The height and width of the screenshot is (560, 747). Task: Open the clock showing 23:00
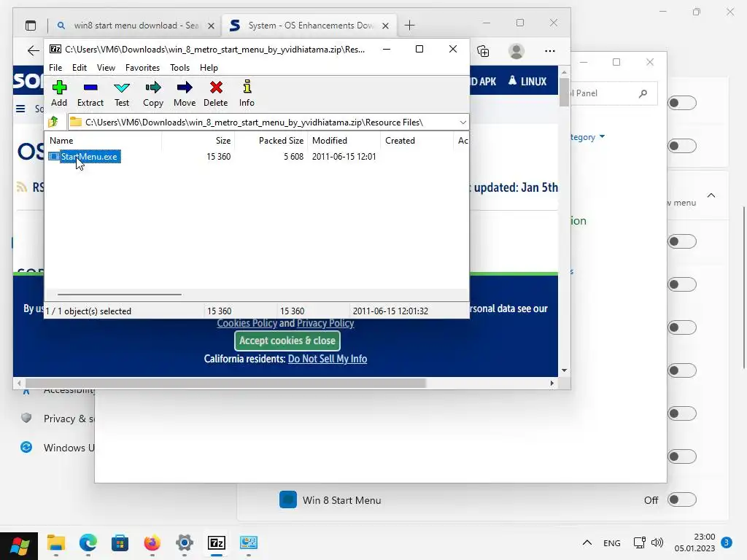[694, 542]
